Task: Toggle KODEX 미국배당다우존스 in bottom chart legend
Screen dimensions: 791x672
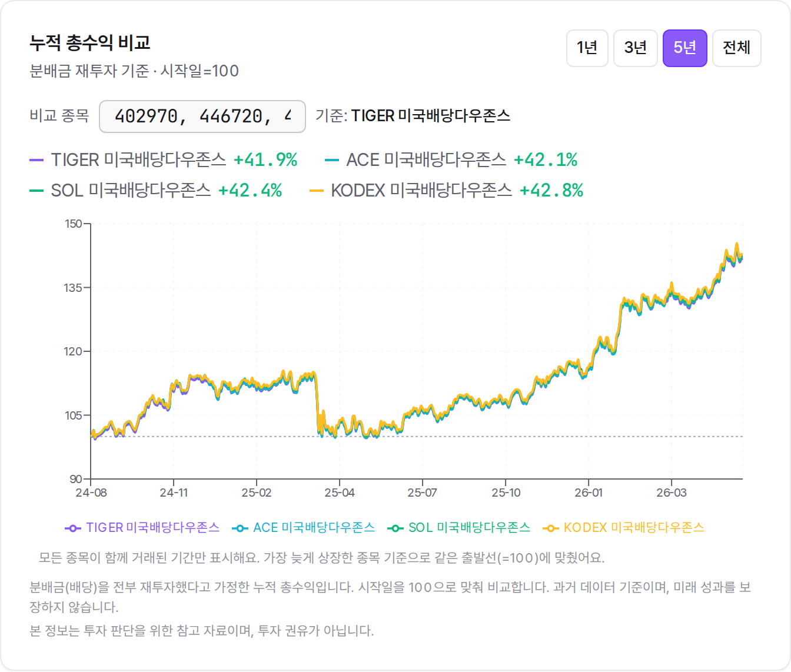Action: (623, 528)
